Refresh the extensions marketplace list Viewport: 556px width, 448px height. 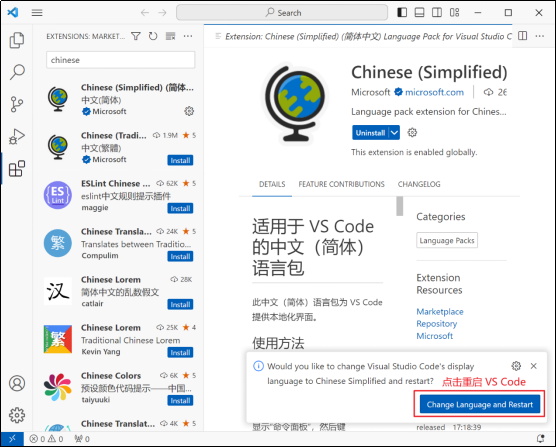[153, 36]
